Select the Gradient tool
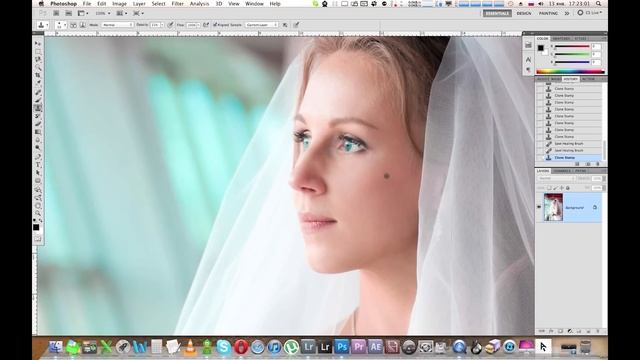Image resolution: width=640 pixels, height=360 pixels. pos(38,132)
